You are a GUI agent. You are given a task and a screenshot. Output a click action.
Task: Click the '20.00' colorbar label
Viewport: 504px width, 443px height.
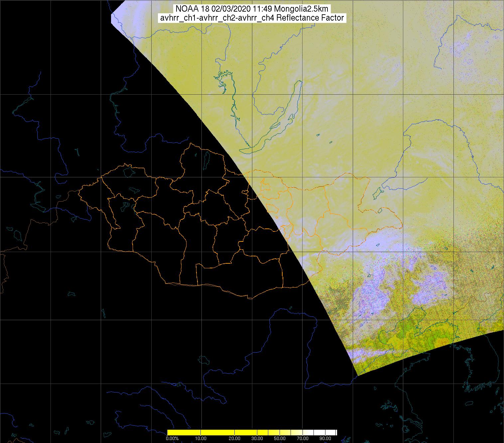pyautogui.click(x=234, y=439)
